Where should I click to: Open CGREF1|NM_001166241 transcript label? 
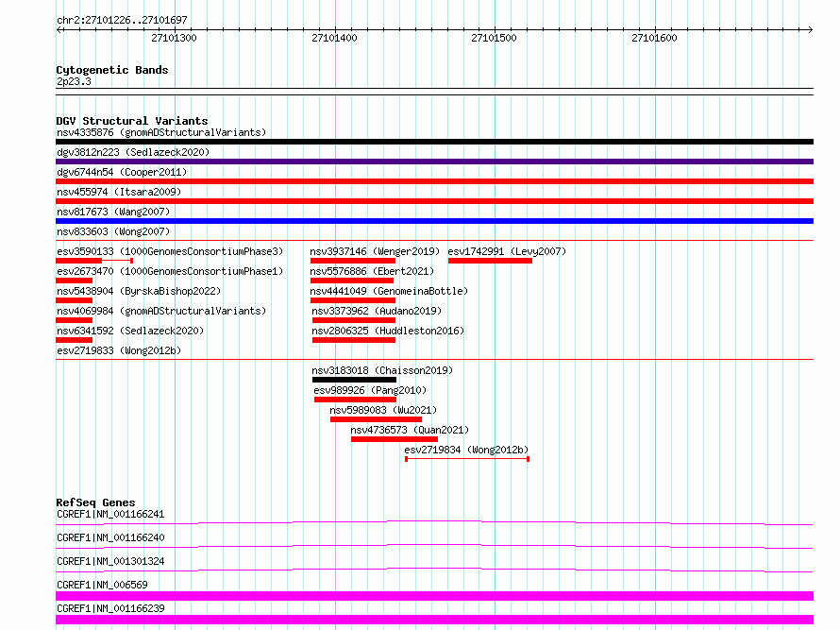tap(110, 514)
